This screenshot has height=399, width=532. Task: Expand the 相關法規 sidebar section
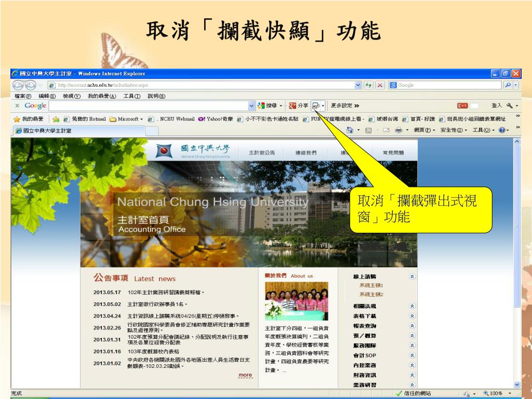click(412, 307)
